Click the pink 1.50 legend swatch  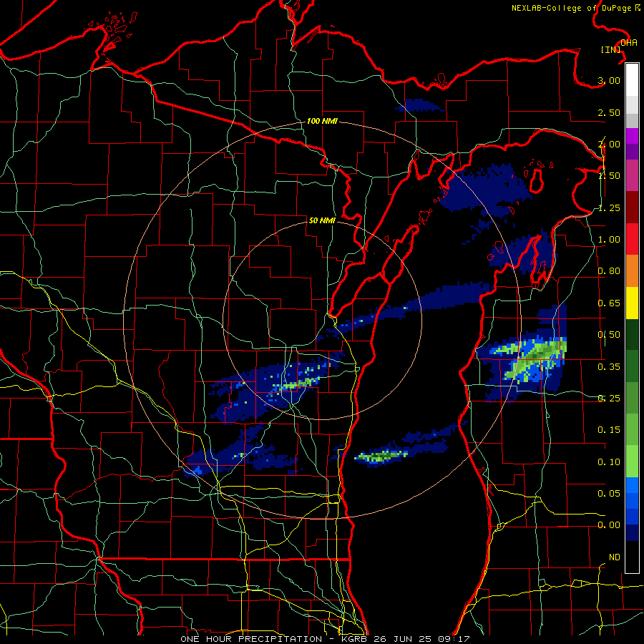point(632,175)
